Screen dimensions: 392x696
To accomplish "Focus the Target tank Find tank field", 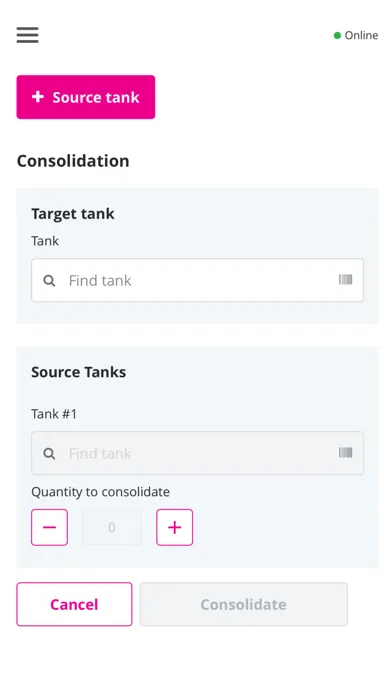I will [x=197, y=280].
